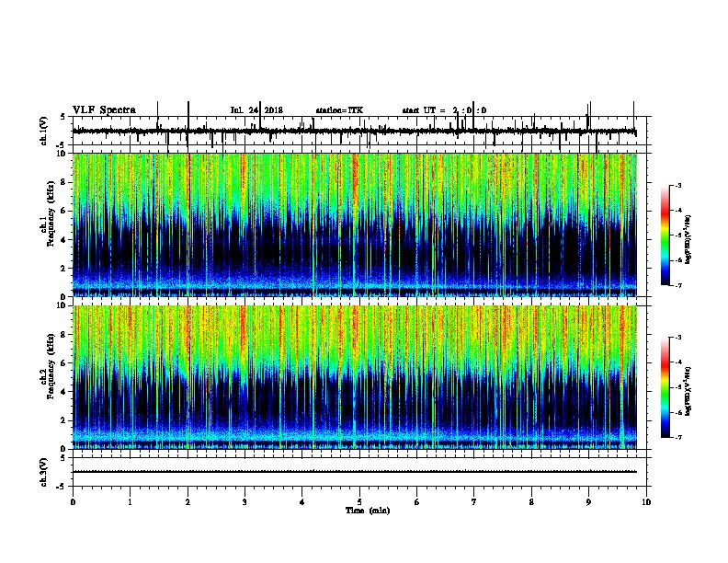
Task: Click the "-5" tick on the ch.3(V) axis
Action: [x=62, y=487]
